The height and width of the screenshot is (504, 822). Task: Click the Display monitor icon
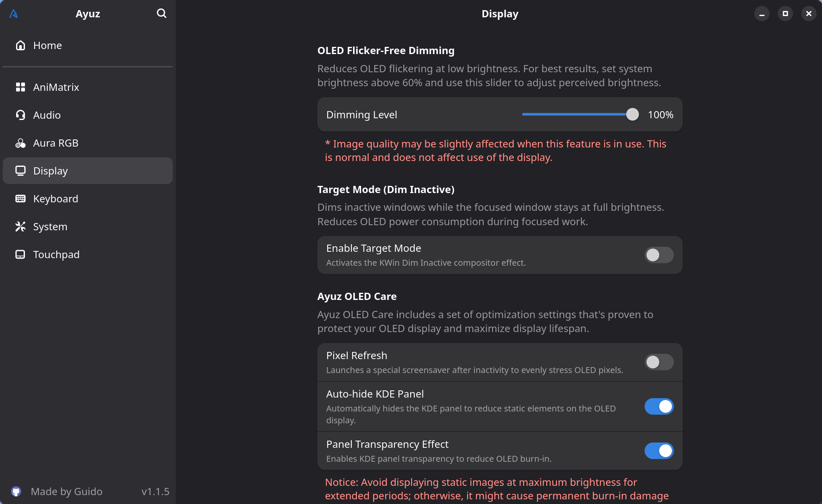tap(20, 171)
